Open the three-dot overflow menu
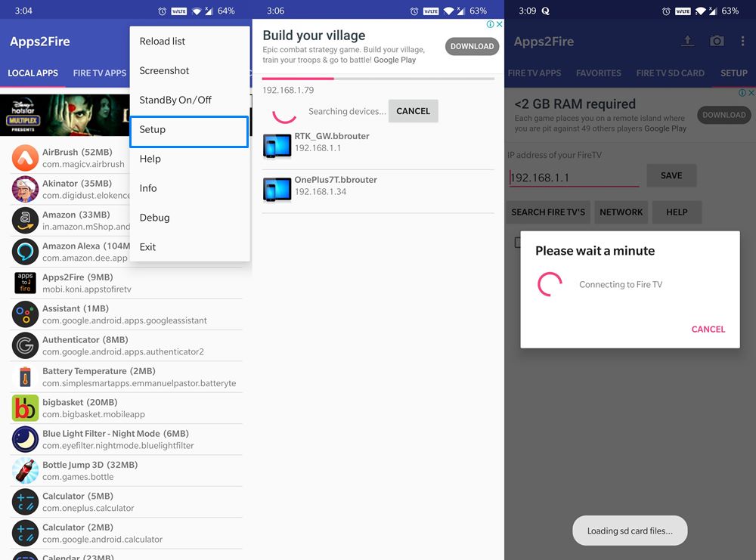The width and height of the screenshot is (756, 560). click(742, 42)
